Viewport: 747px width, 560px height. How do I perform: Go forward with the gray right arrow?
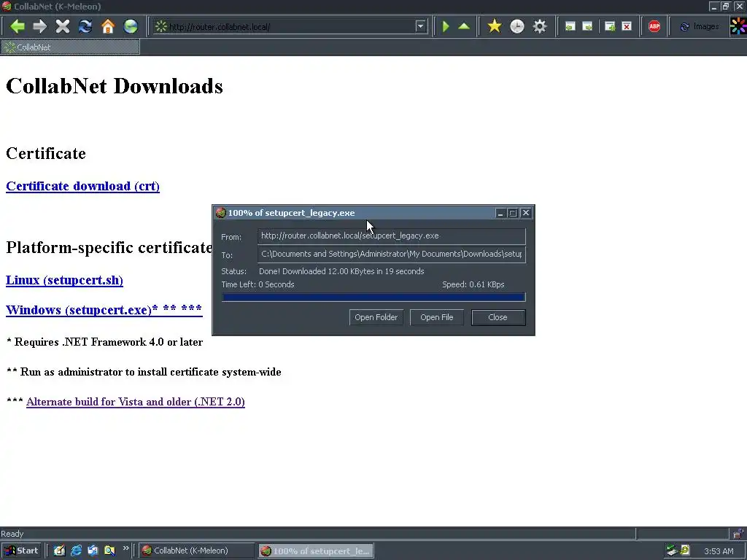(40, 26)
